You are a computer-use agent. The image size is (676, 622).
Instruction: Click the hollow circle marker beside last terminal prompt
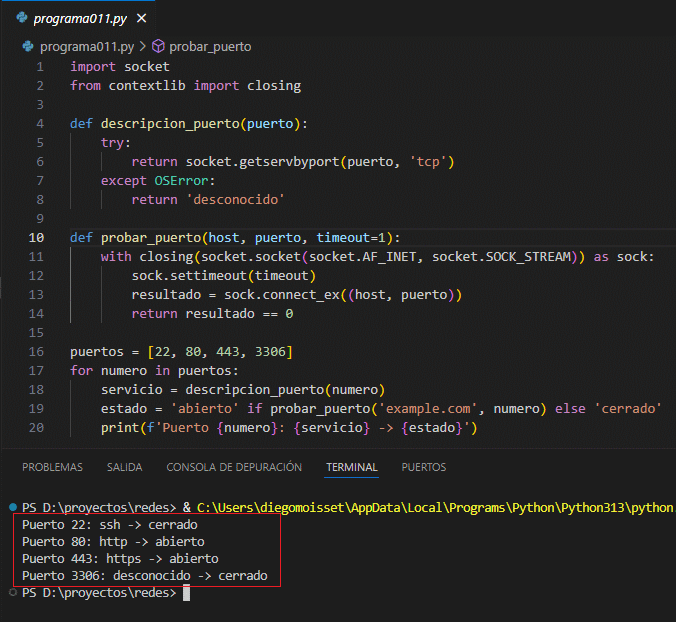(x=11, y=593)
